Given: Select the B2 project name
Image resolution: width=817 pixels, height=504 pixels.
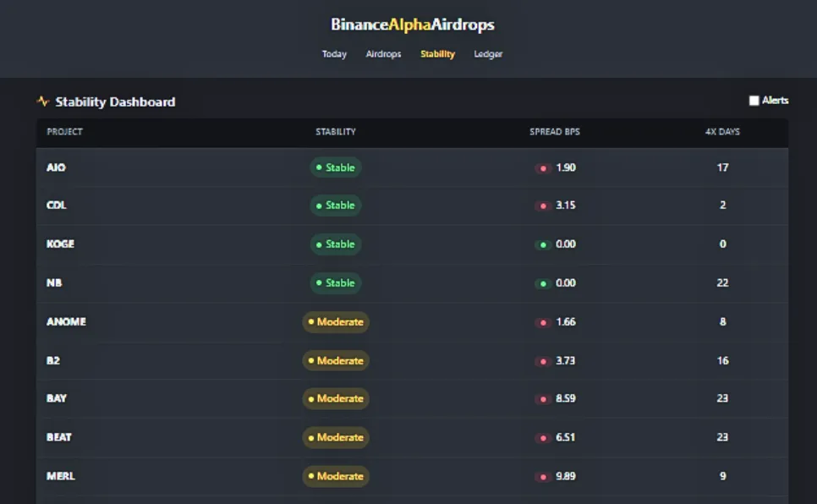Looking at the screenshot, I should click(53, 361).
